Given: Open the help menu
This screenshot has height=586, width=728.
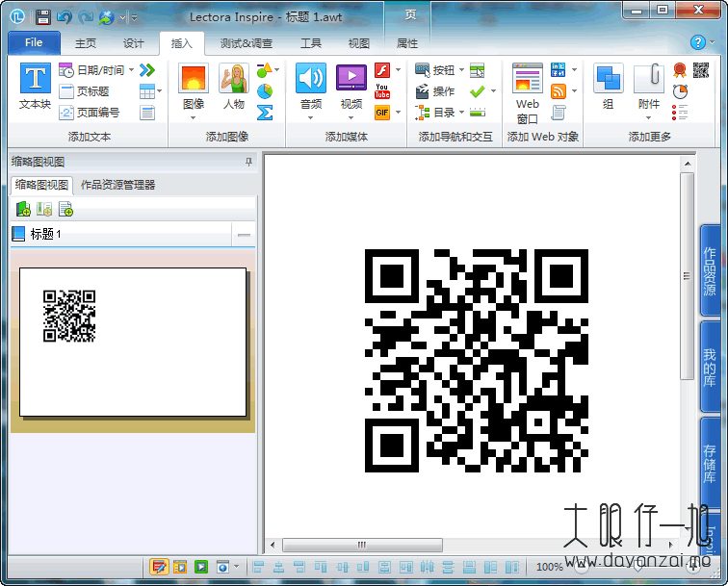Looking at the screenshot, I should [x=698, y=42].
